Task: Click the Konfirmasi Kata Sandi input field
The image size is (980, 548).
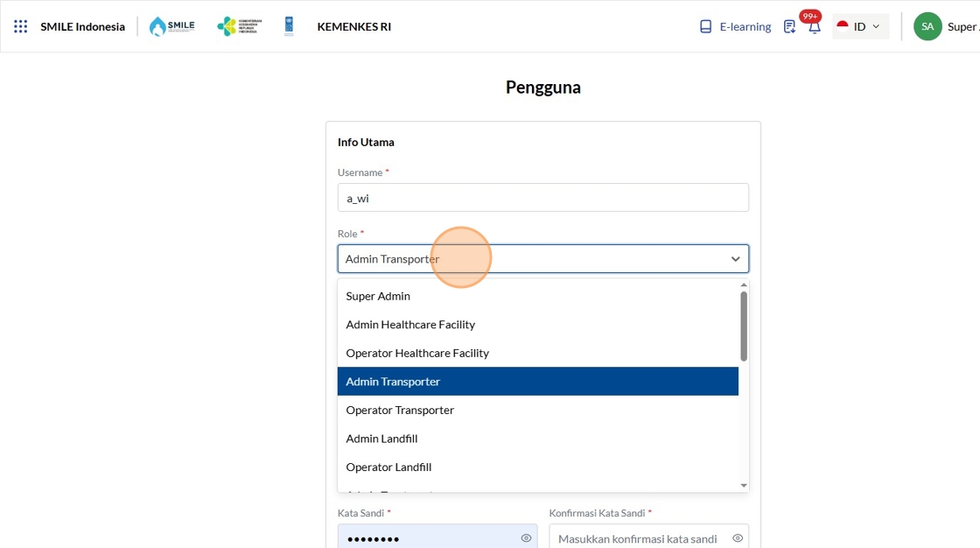Action: [648, 538]
